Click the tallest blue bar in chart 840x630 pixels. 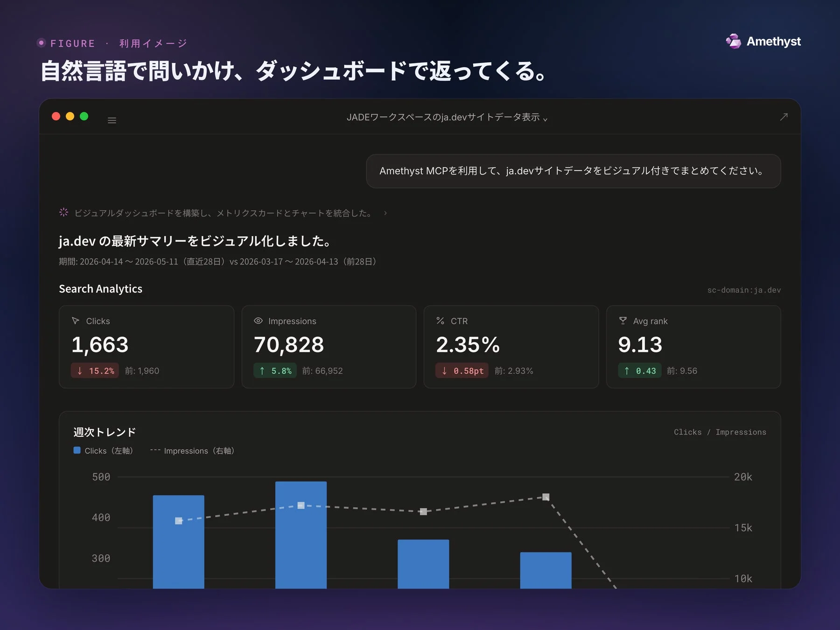(x=301, y=535)
